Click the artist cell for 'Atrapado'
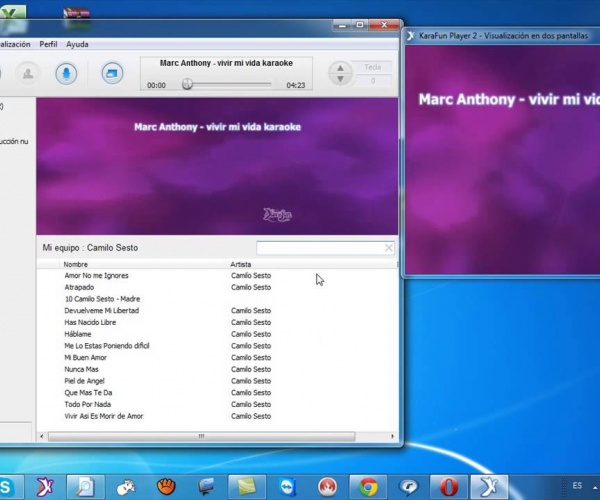 pyautogui.click(x=251, y=287)
